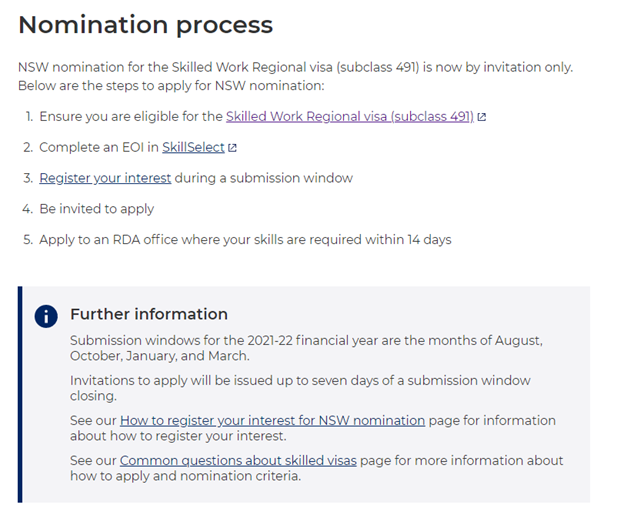
Task: Click the 'Invitations to apply will be issued' paragraph
Action: click(x=300, y=388)
